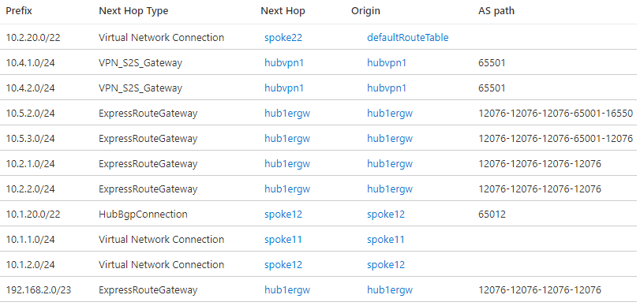Select the AS path column header
644x306 pixels.
(x=496, y=11)
